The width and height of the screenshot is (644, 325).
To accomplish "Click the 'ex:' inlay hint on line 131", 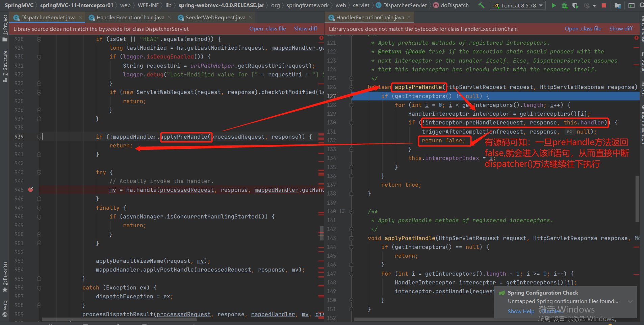I will coord(570,132).
